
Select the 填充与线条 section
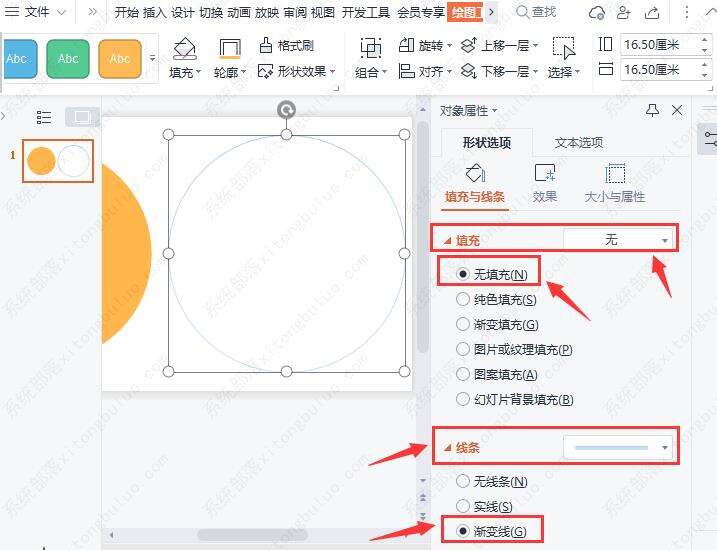[475, 184]
